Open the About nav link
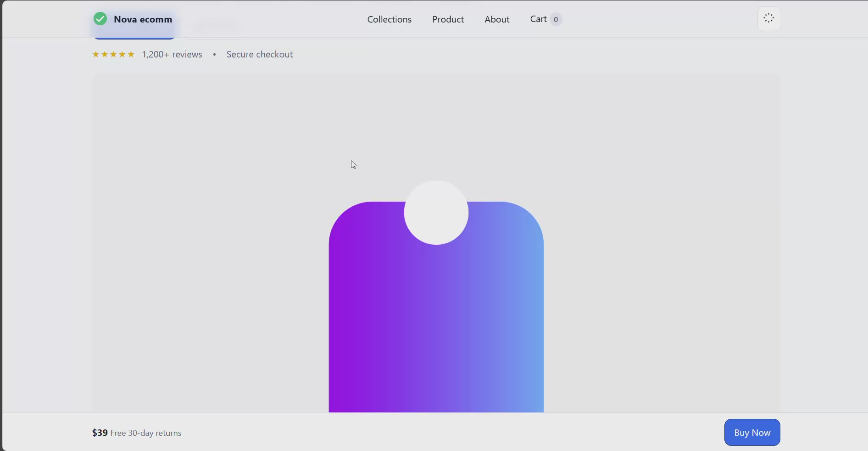 point(497,19)
